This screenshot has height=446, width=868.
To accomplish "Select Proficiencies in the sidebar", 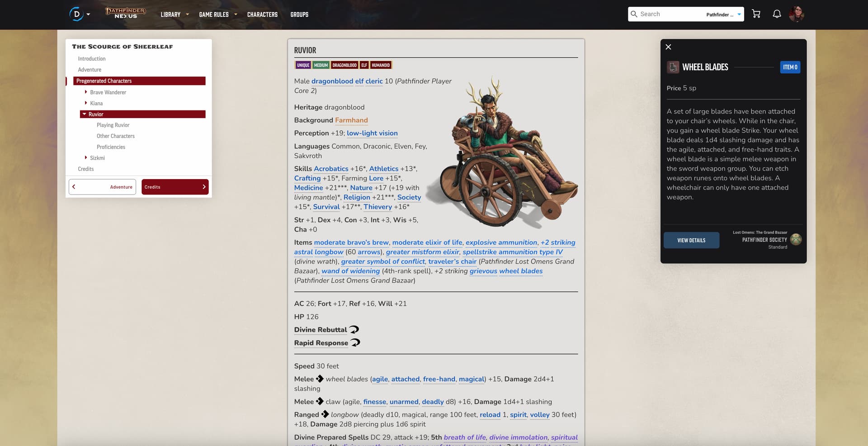I will coord(111,147).
